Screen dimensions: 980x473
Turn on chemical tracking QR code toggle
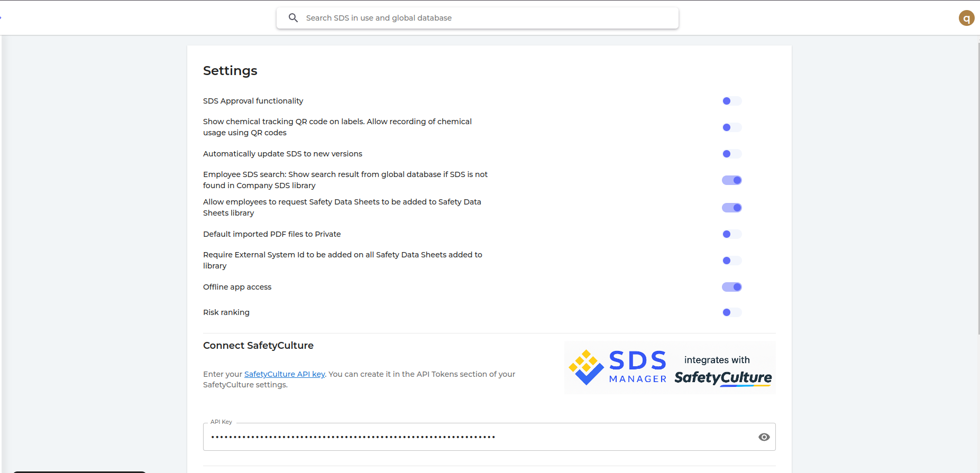pyautogui.click(x=732, y=127)
